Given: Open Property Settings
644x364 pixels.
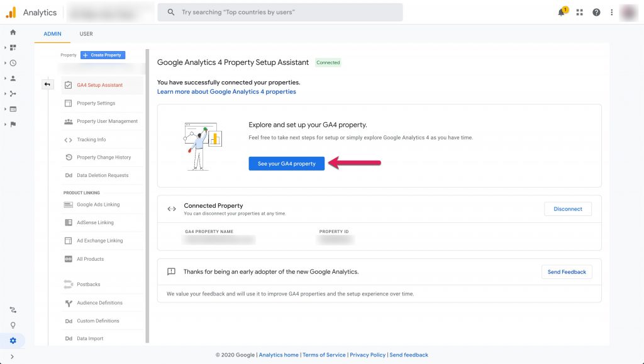Looking at the screenshot, I should [x=103, y=103].
